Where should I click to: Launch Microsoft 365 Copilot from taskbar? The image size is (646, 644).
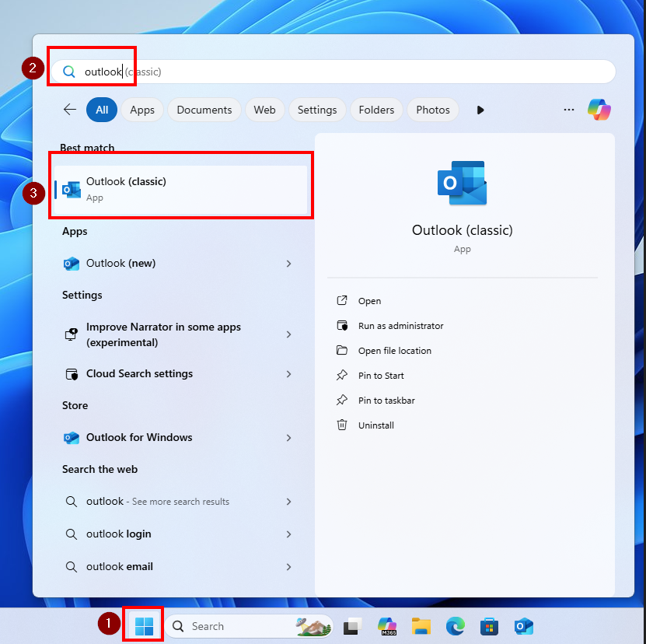click(387, 626)
